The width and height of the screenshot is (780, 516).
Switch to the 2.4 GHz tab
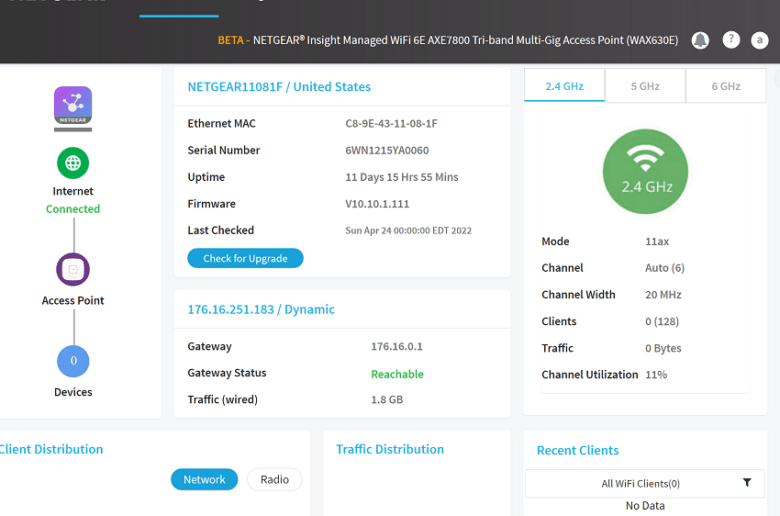pos(565,86)
